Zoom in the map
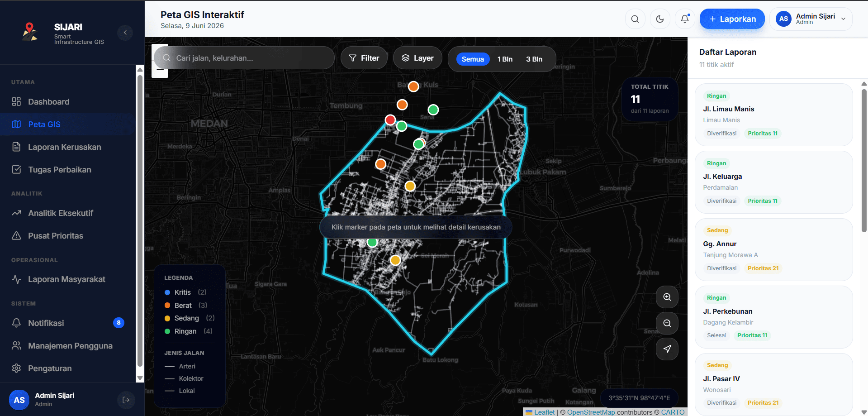This screenshot has height=416, width=868. pyautogui.click(x=667, y=297)
